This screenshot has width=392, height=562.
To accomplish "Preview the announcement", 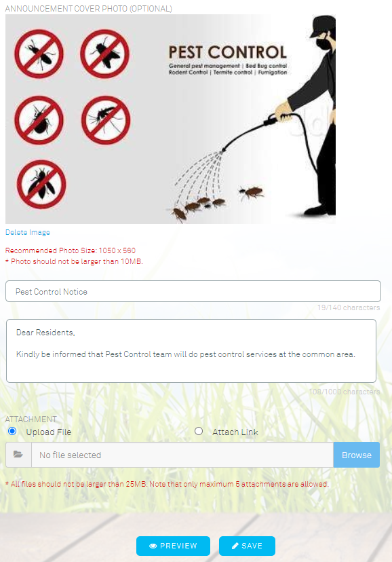I will (173, 546).
